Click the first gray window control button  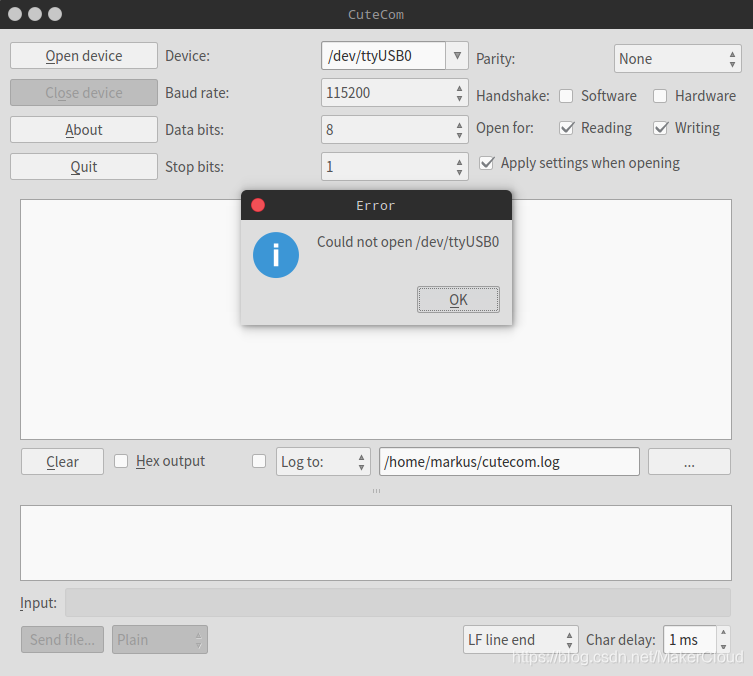tap(15, 14)
